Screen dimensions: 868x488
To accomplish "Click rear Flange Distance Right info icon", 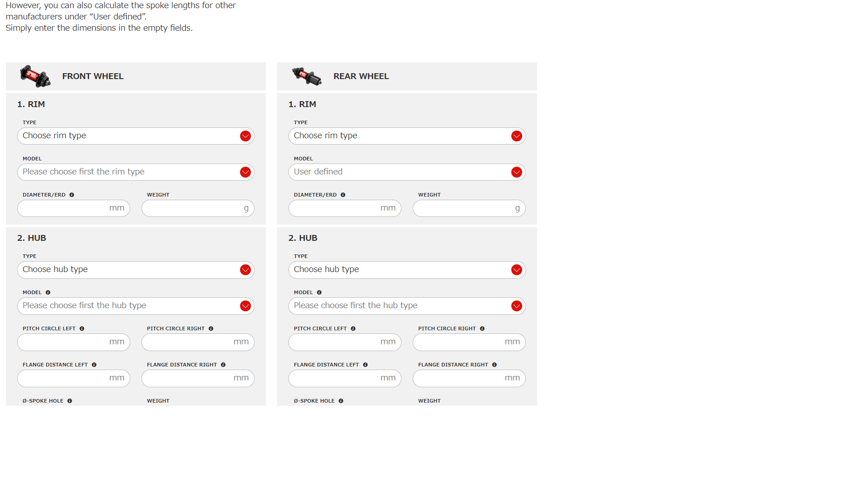I will pyautogui.click(x=495, y=365).
